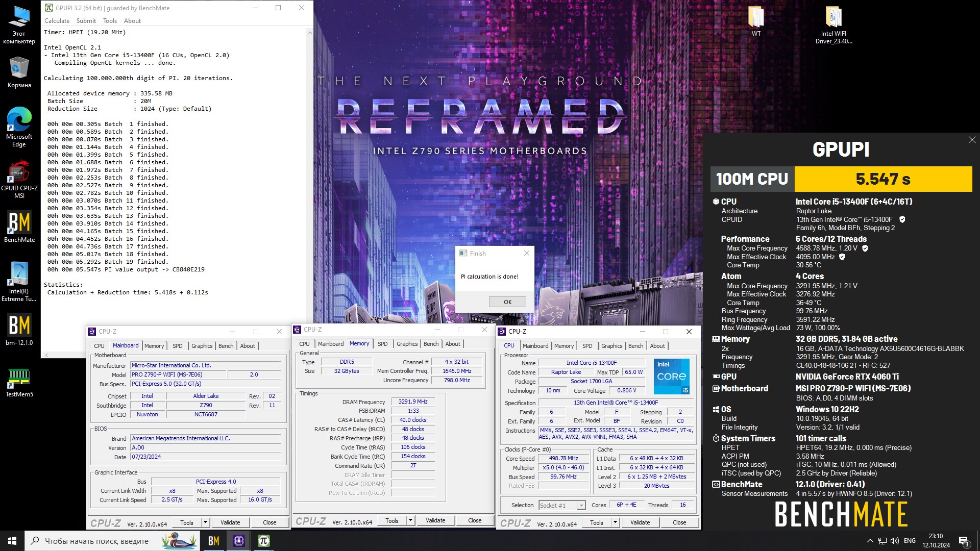The image size is (980, 551).
Task: Click GPUPI vertical scrollbar up arrow
Action: click(x=309, y=33)
